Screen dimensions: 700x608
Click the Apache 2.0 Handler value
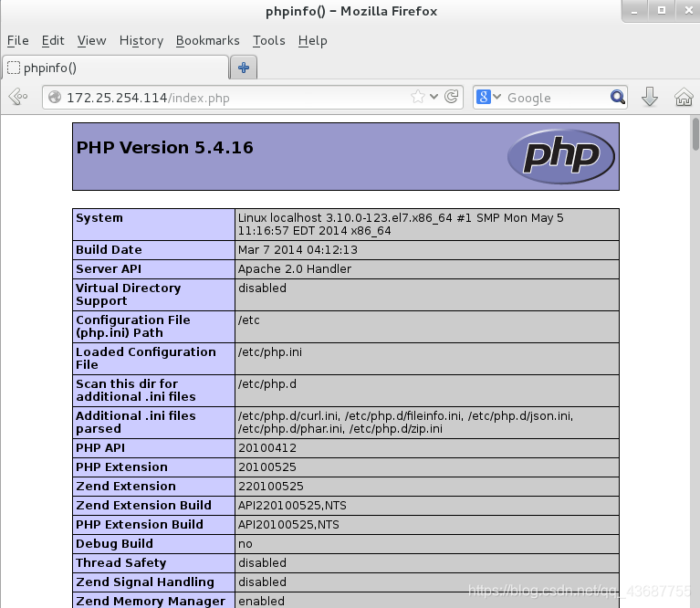[295, 268]
